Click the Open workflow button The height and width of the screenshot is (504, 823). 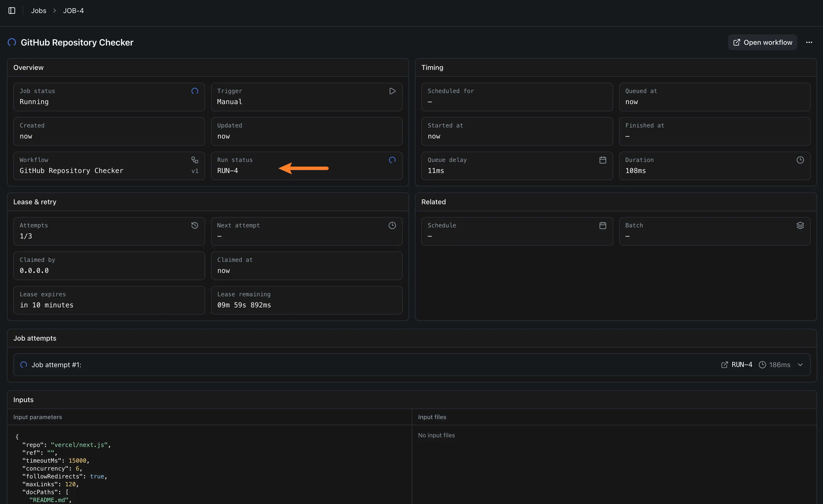pyautogui.click(x=762, y=42)
